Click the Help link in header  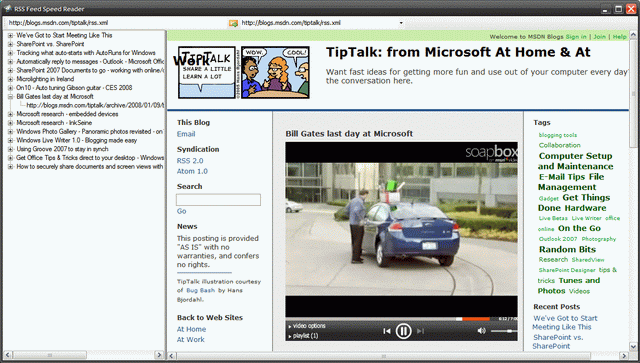(620, 37)
